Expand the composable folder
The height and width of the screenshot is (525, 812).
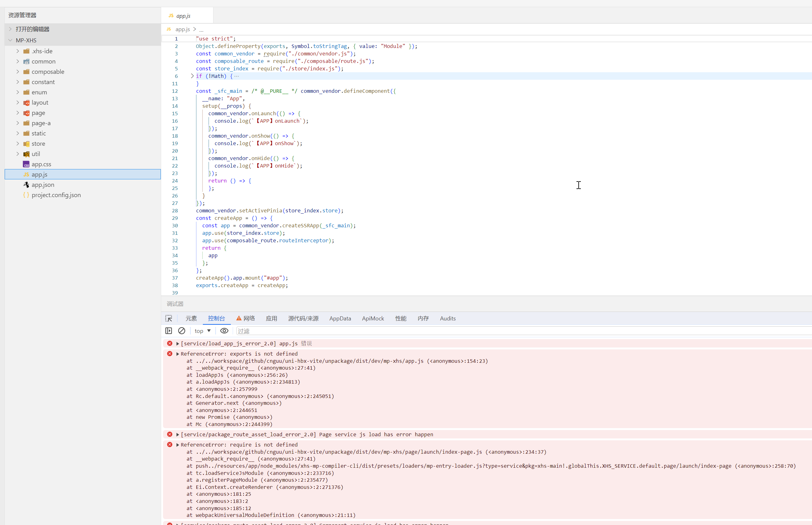[x=18, y=72]
